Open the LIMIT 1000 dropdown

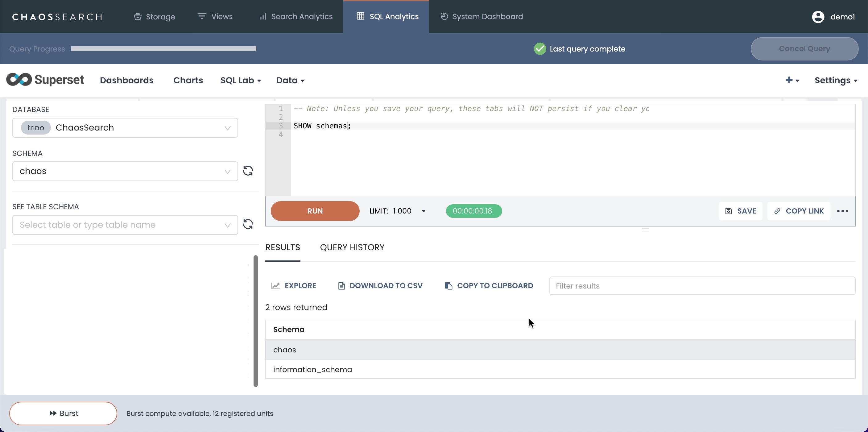pos(398,211)
